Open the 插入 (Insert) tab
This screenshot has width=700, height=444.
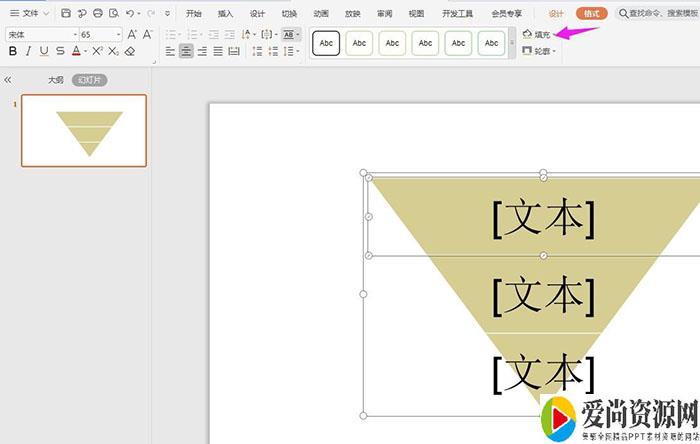tap(225, 14)
